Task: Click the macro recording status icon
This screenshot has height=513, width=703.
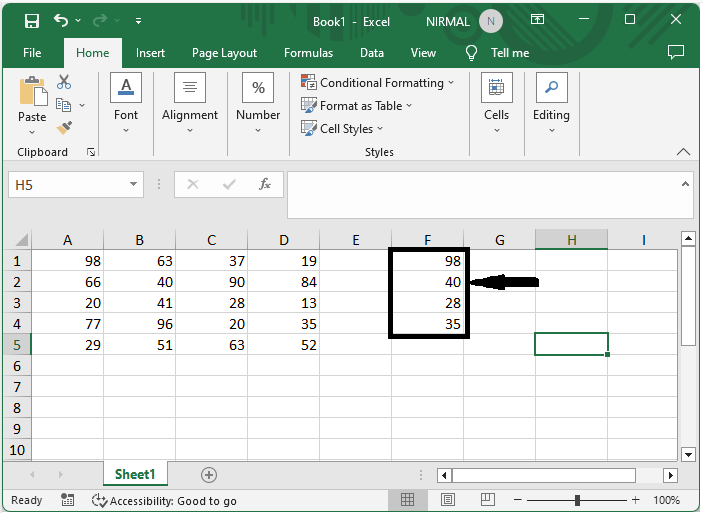Action: click(67, 500)
